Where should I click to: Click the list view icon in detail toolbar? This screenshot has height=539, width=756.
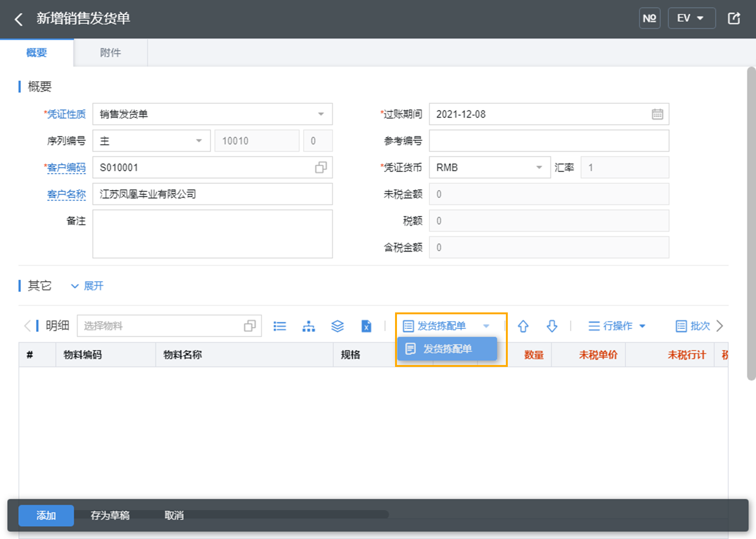[279, 326]
